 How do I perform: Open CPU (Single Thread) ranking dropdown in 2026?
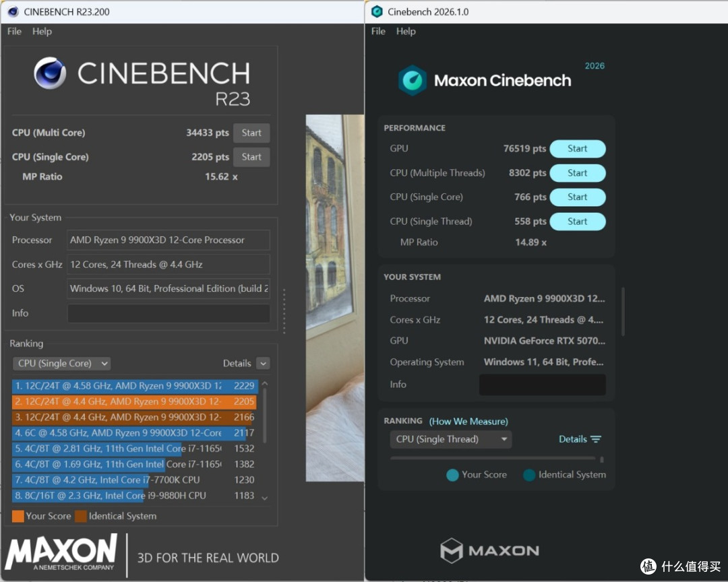[451, 439]
